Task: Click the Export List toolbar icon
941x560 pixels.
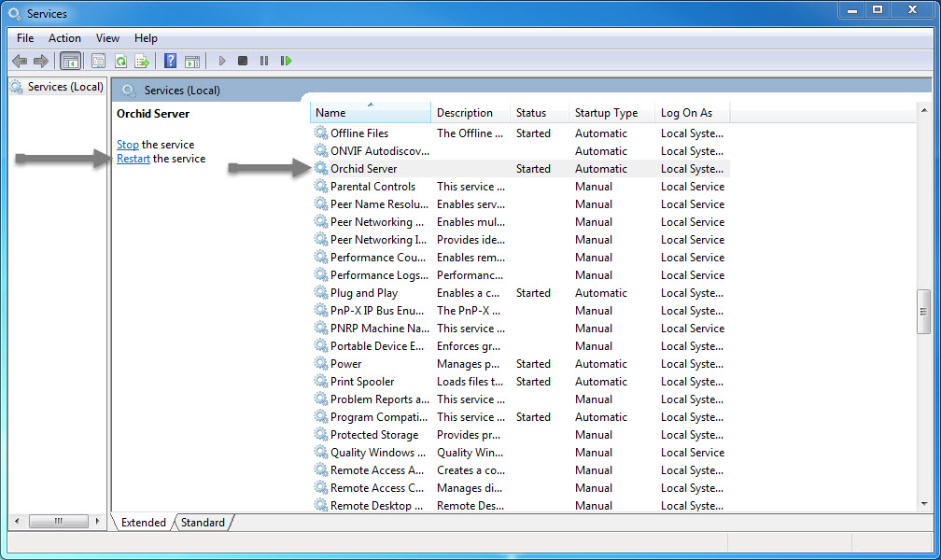Action: point(142,61)
